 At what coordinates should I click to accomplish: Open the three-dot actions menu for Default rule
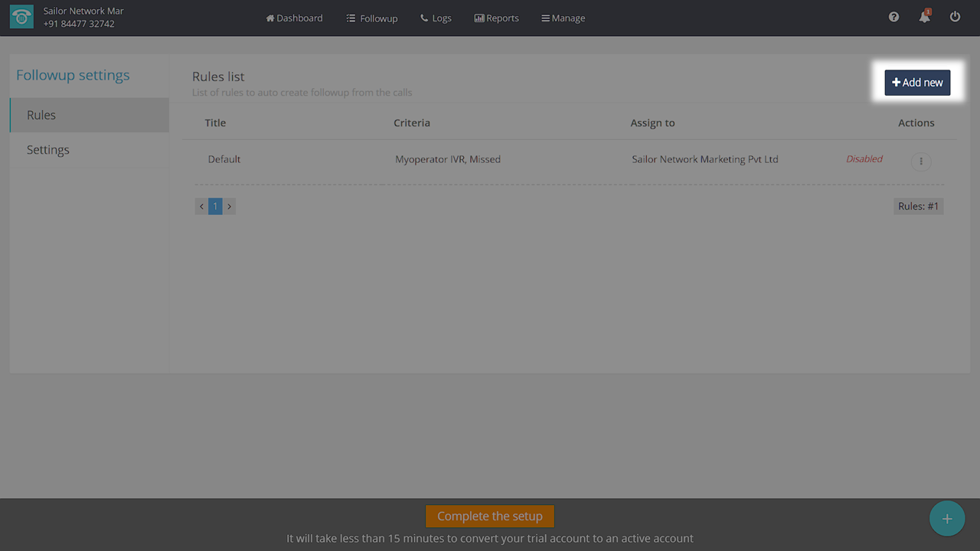[921, 161]
